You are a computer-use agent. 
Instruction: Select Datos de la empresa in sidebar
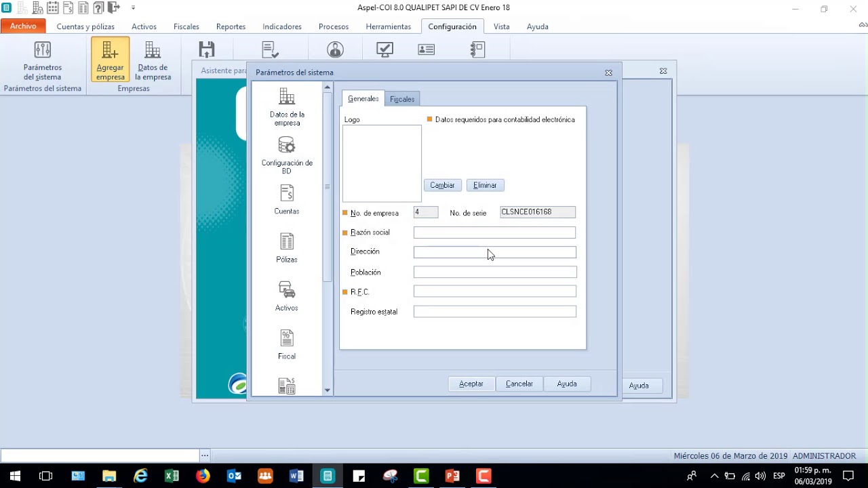click(287, 108)
